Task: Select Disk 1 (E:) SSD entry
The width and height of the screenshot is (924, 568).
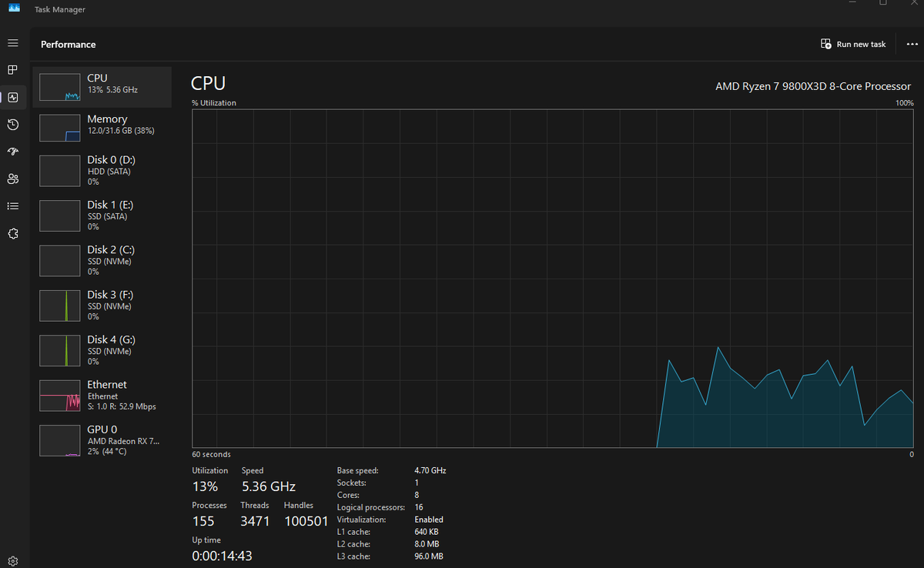Action: point(102,216)
